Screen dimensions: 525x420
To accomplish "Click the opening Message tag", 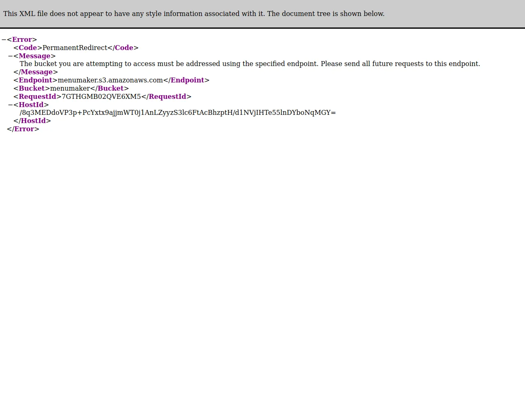I will click(34, 56).
